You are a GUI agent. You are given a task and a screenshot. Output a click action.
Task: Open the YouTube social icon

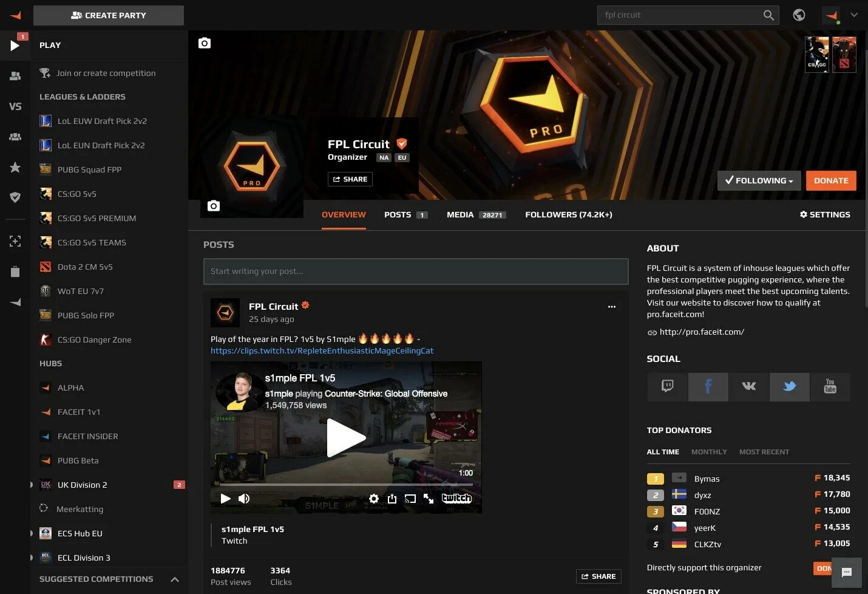(x=830, y=387)
